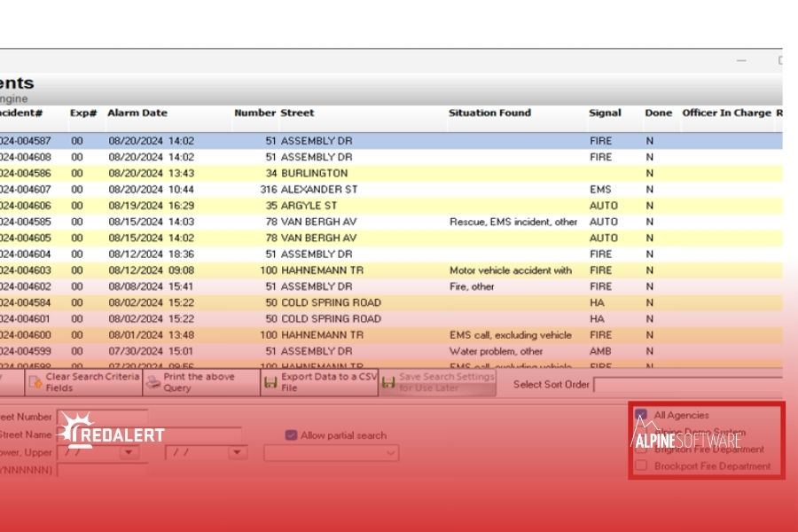
Task: Uncheck the All Agencies checkbox
Action: (641, 414)
